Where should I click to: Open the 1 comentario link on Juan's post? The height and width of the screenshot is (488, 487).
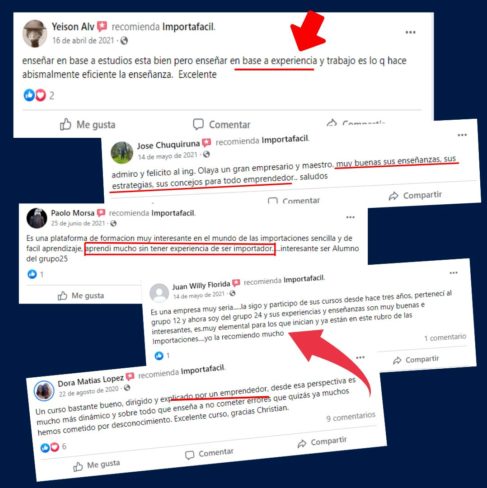pyautogui.click(x=445, y=338)
